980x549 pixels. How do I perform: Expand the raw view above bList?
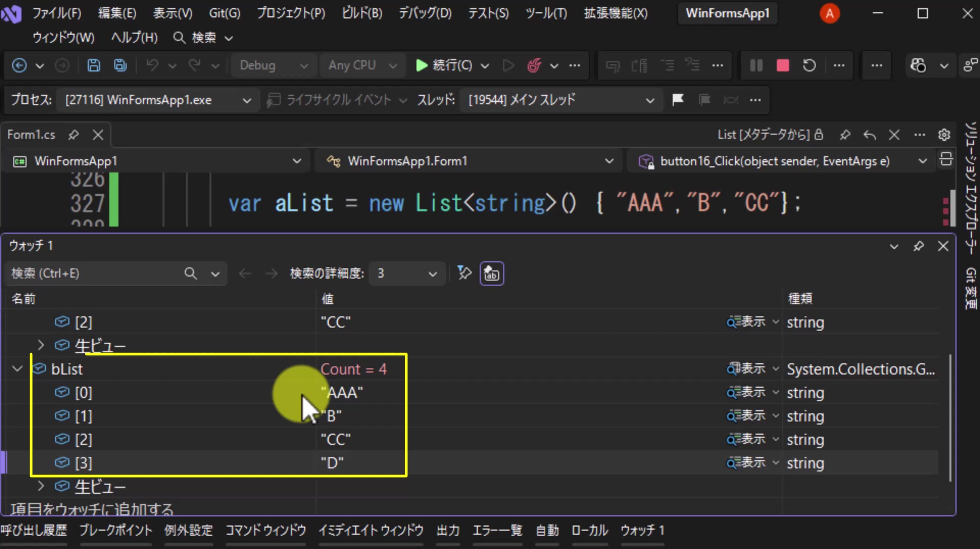[x=41, y=345]
